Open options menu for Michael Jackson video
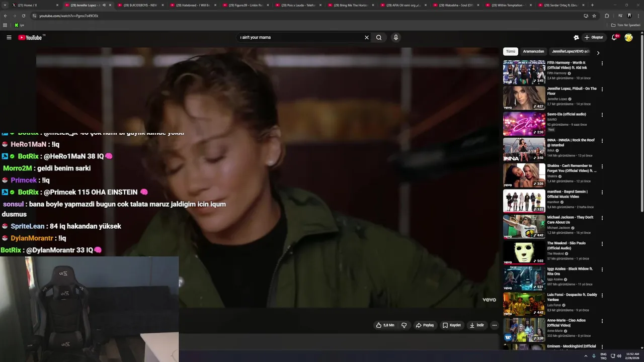This screenshot has height=362, width=644. pyautogui.click(x=602, y=218)
